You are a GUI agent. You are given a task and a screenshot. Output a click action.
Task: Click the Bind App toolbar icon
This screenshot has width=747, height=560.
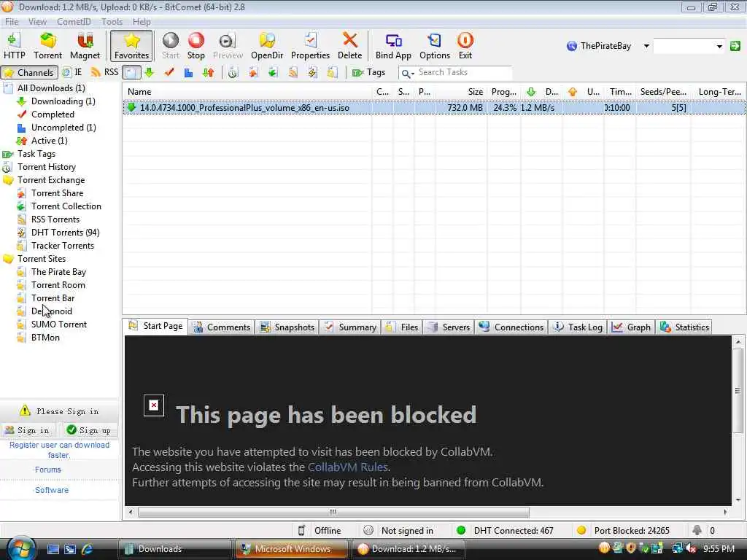(393, 46)
